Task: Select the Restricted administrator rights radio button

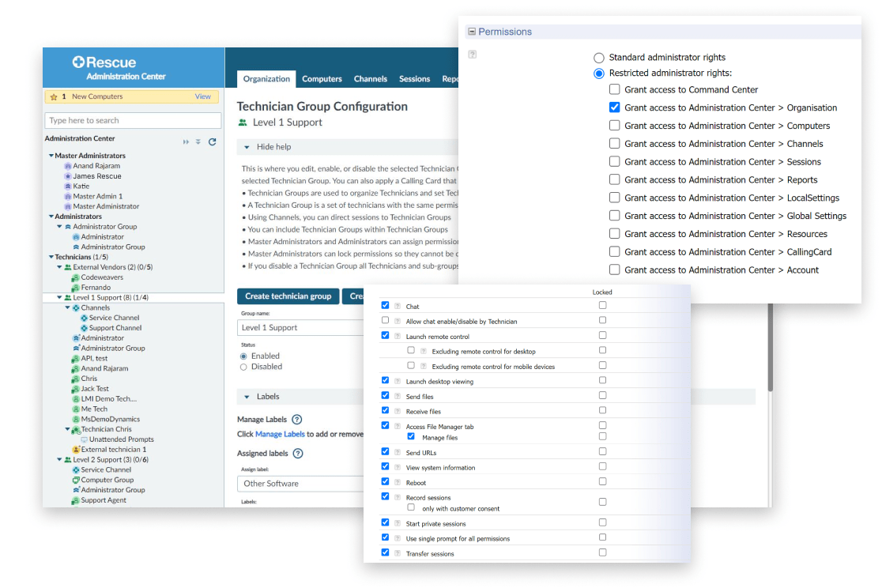Action: tap(599, 74)
